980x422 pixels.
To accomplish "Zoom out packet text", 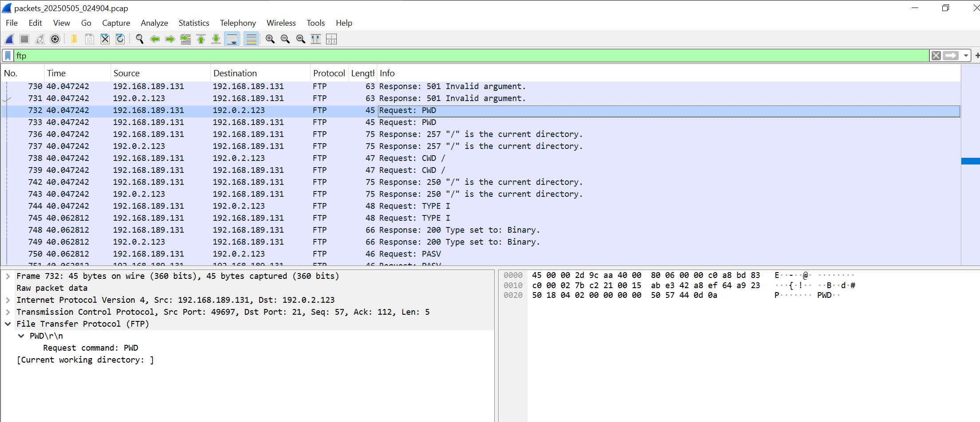I will 285,39.
